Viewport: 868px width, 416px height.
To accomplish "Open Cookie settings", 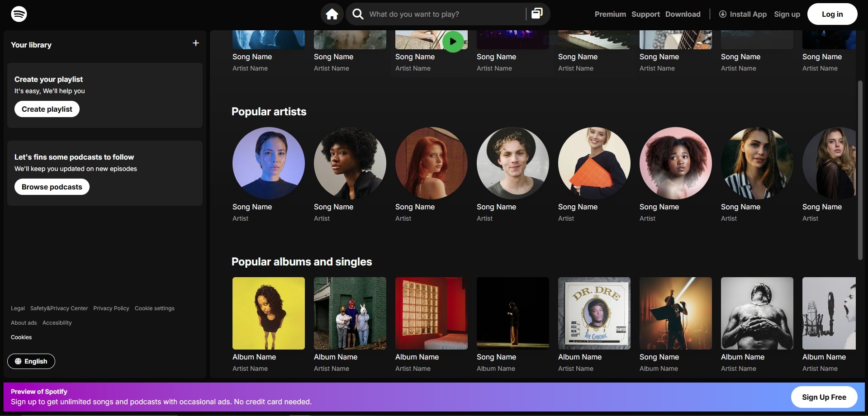I will [154, 308].
